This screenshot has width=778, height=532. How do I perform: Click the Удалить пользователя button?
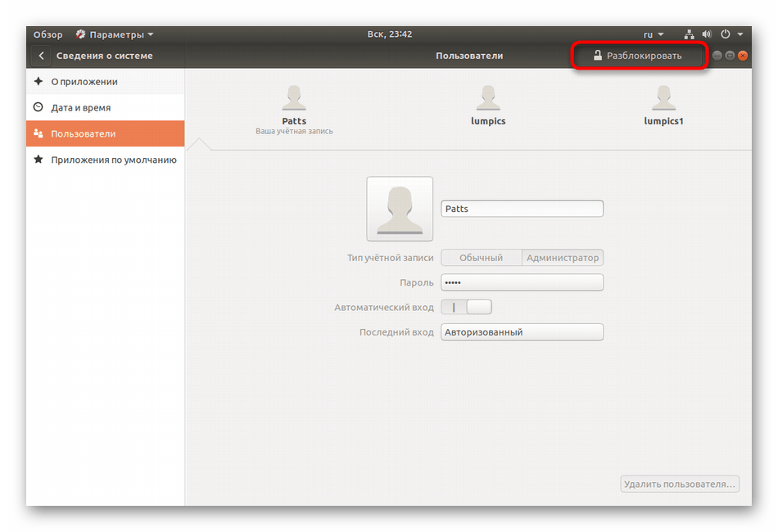pos(680,484)
